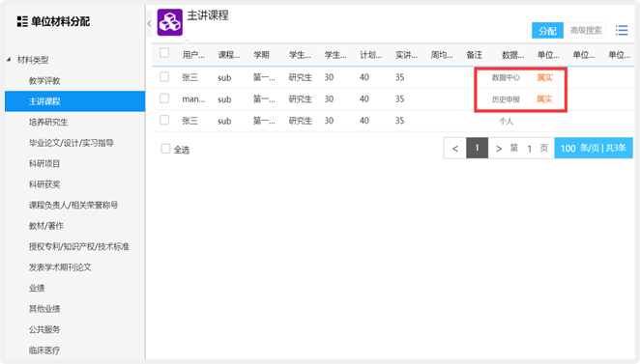Click page number 1 button

[x=478, y=149]
